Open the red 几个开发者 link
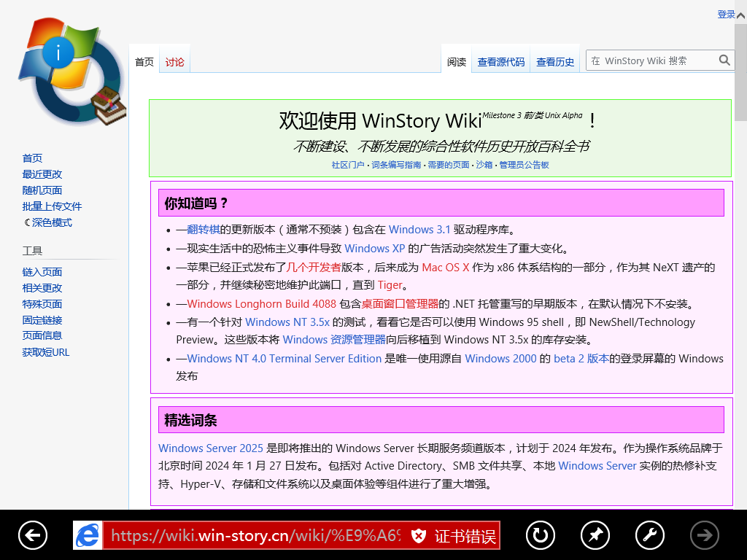 pyautogui.click(x=314, y=268)
